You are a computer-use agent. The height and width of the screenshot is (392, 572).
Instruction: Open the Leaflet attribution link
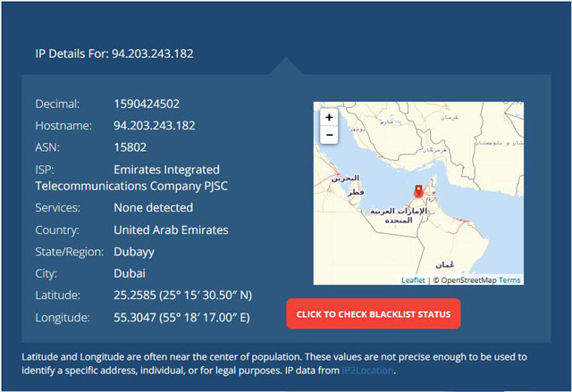click(x=413, y=280)
